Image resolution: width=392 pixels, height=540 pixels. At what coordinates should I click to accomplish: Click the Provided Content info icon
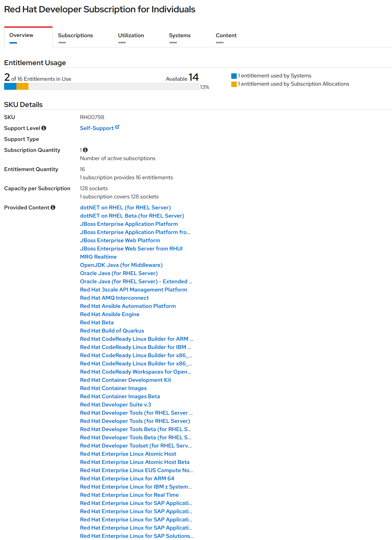pyautogui.click(x=53, y=207)
